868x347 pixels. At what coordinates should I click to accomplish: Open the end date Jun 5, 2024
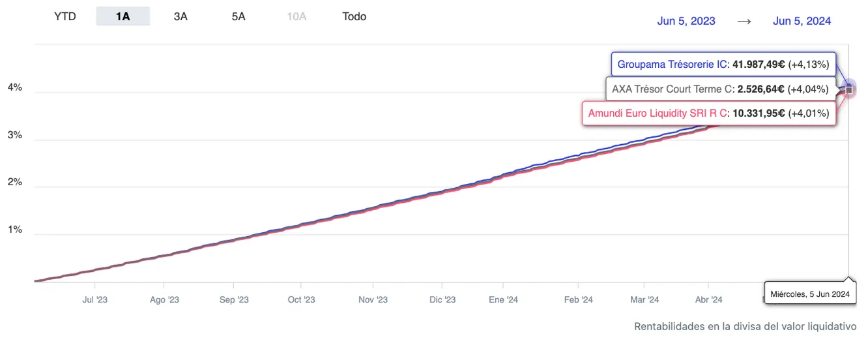(x=802, y=21)
